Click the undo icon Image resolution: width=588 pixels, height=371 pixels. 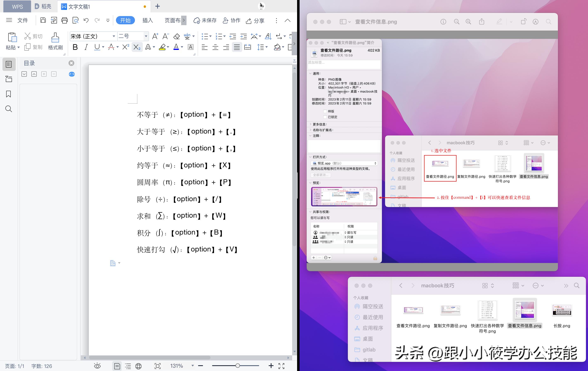[x=86, y=20]
